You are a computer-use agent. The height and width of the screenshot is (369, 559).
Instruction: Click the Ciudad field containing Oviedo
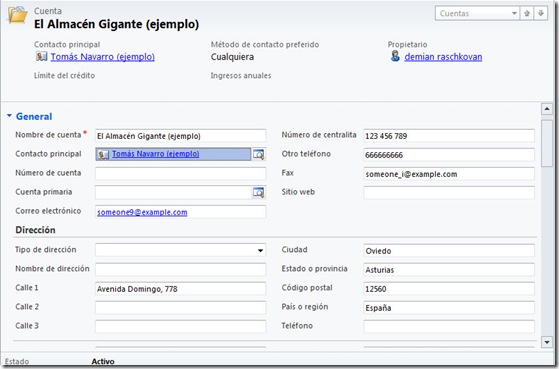coord(449,250)
